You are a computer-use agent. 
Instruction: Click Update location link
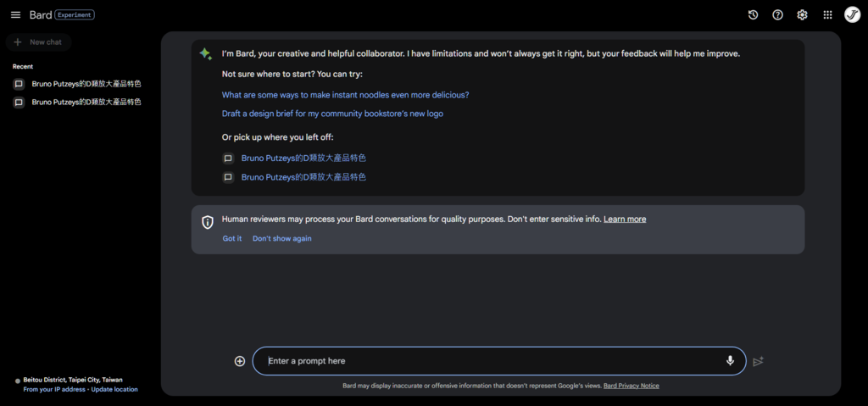(114, 390)
